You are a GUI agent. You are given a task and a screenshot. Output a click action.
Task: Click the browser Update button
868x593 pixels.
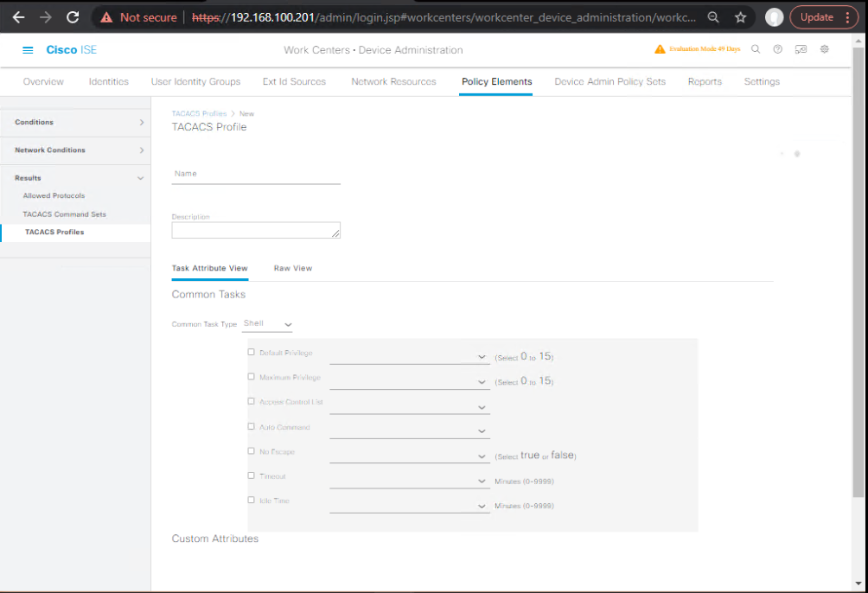tap(816, 17)
